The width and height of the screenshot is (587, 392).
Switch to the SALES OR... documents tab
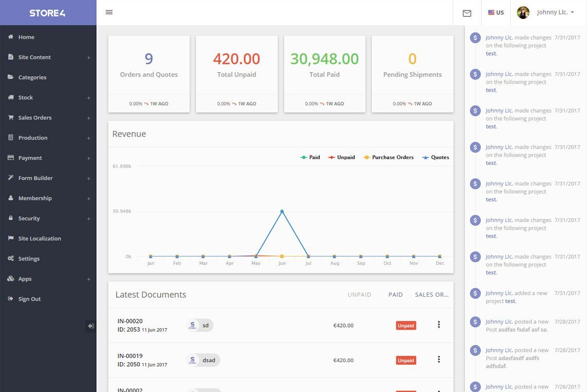click(x=431, y=295)
